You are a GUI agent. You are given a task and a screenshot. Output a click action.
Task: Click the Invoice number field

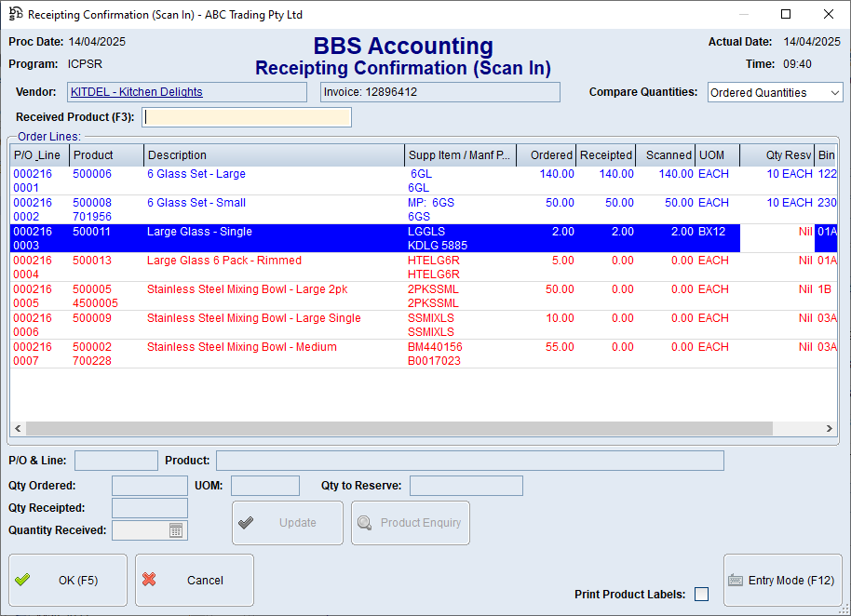click(439, 92)
